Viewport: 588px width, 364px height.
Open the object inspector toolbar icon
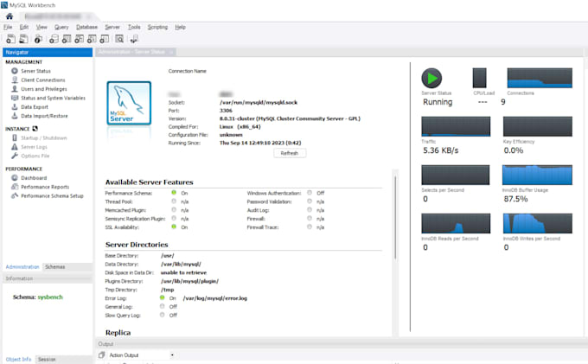[x=38, y=39]
